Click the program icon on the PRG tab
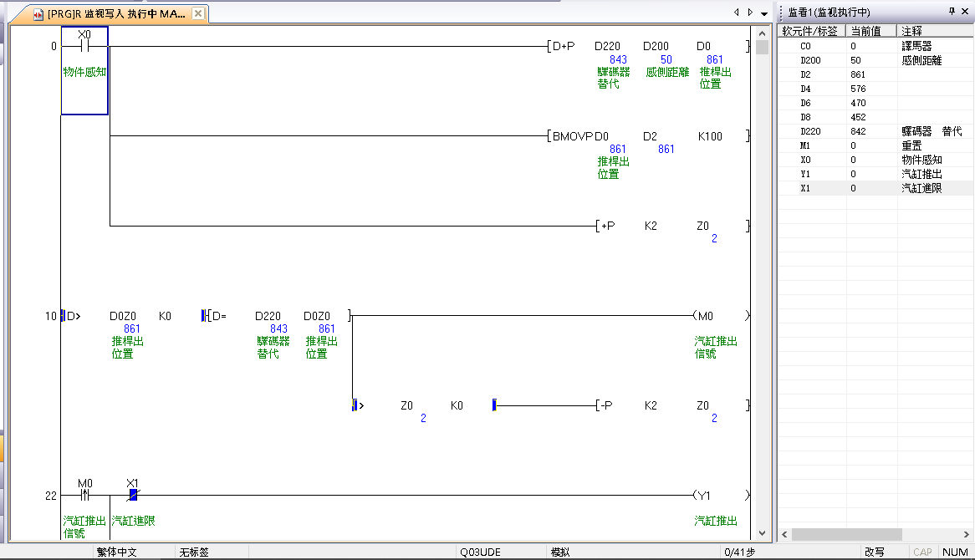Screen dimensions: 975x560 [x=38, y=14]
